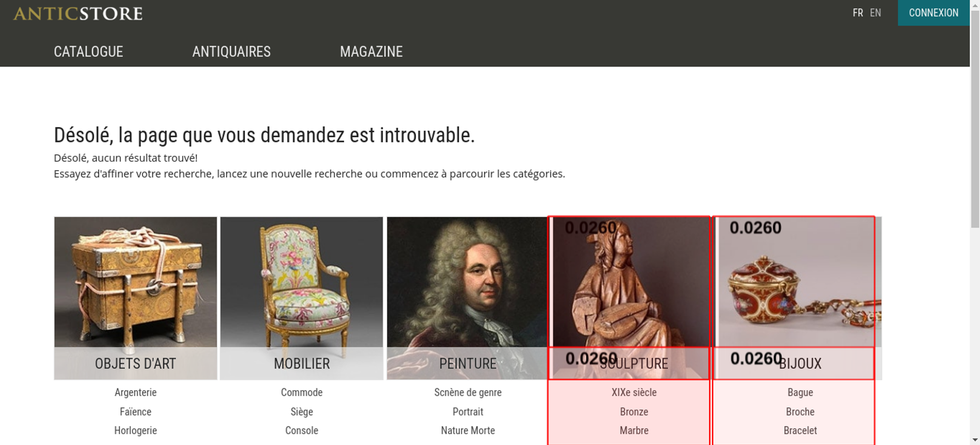This screenshot has width=980, height=445.
Task: Click the AnticStore logo
Action: (78, 13)
